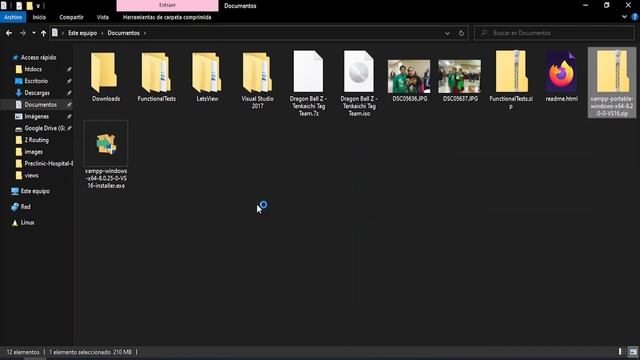The width and height of the screenshot is (640, 360).
Task: Switch to the Compartir ribbon tab
Action: click(71, 17)
